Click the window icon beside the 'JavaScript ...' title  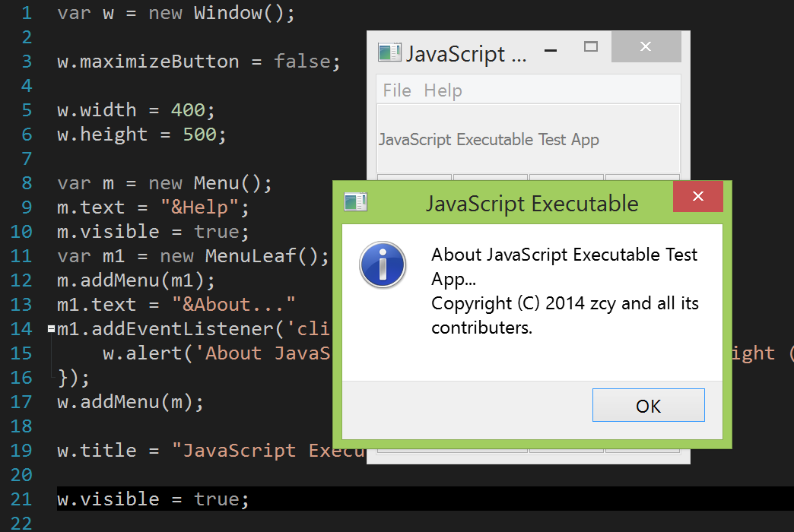point(389,52)
